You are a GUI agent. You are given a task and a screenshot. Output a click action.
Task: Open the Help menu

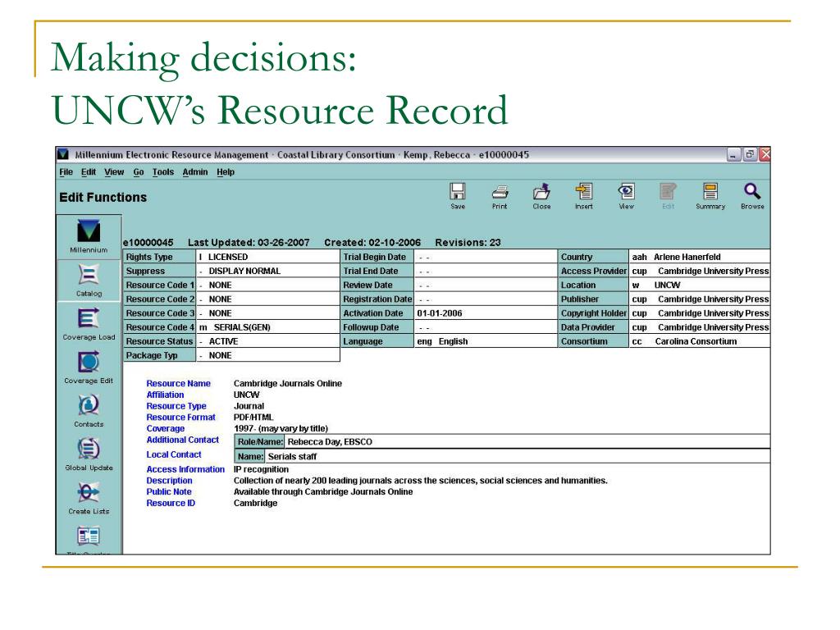pyautogui.click(x=226, y=172)
